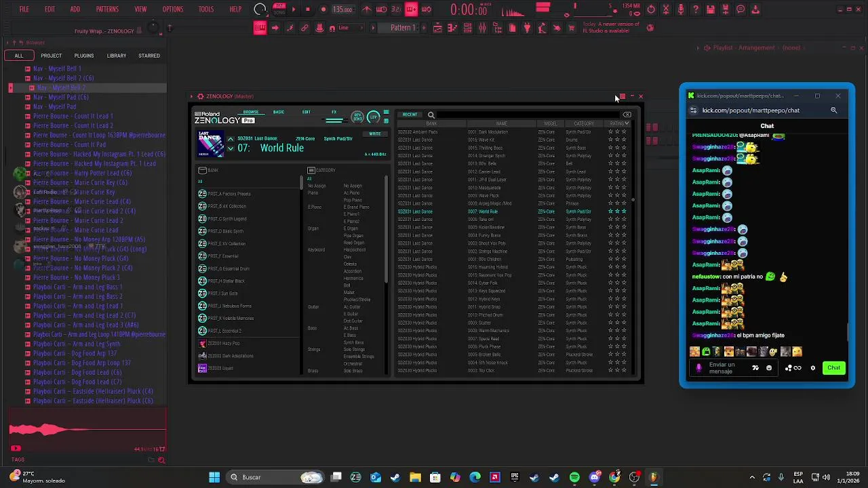The width and height of the screenshot is (868, 488).
Task: Open the PATTERNS menu
Action: tap(107, 9)
